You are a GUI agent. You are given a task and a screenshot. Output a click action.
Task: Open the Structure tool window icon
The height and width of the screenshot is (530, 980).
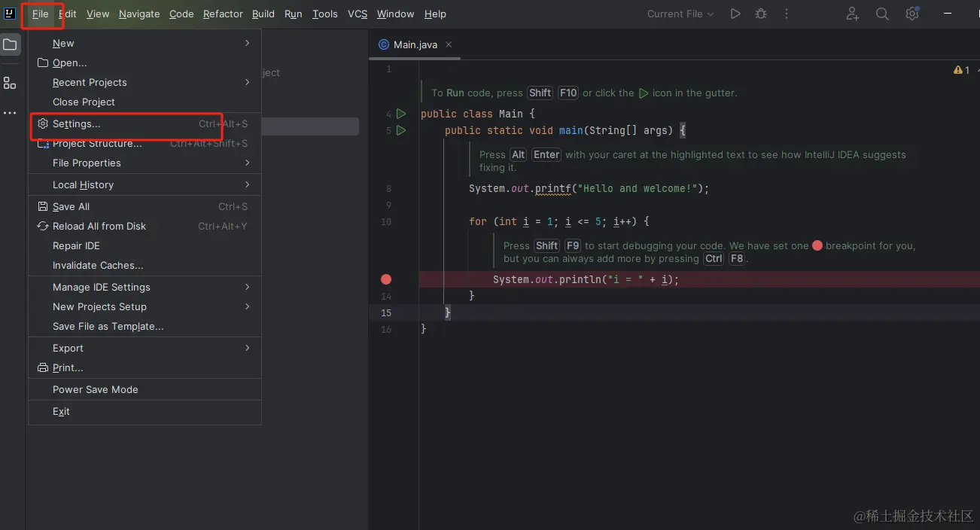[x=10, y=84]
